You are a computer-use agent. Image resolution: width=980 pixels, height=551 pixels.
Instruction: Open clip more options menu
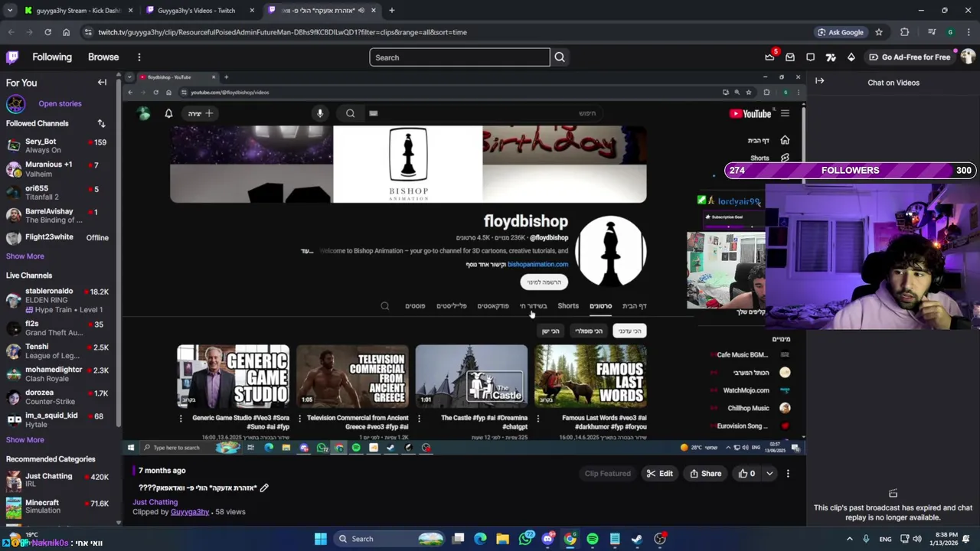[788, 474]
